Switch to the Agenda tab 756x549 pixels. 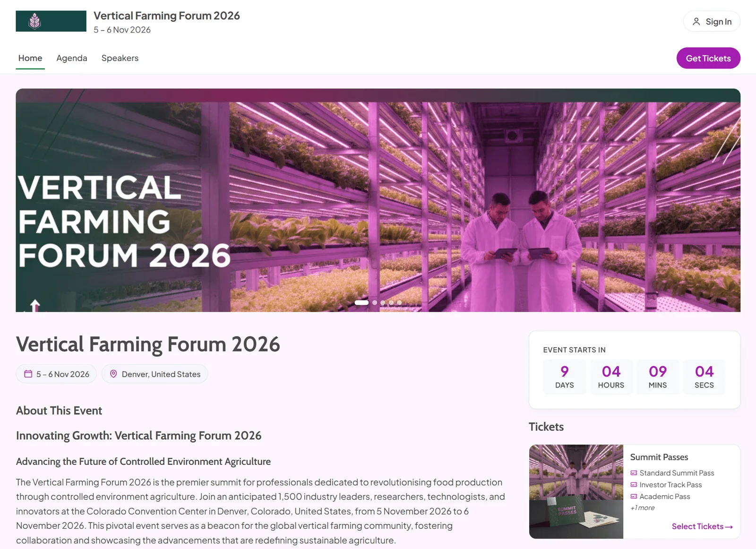(72, 58)
